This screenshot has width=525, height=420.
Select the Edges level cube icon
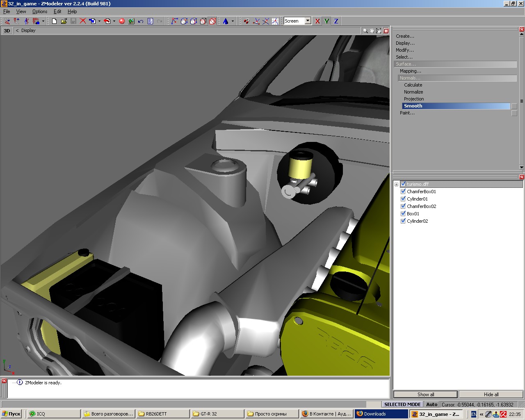tap(184, 21)
